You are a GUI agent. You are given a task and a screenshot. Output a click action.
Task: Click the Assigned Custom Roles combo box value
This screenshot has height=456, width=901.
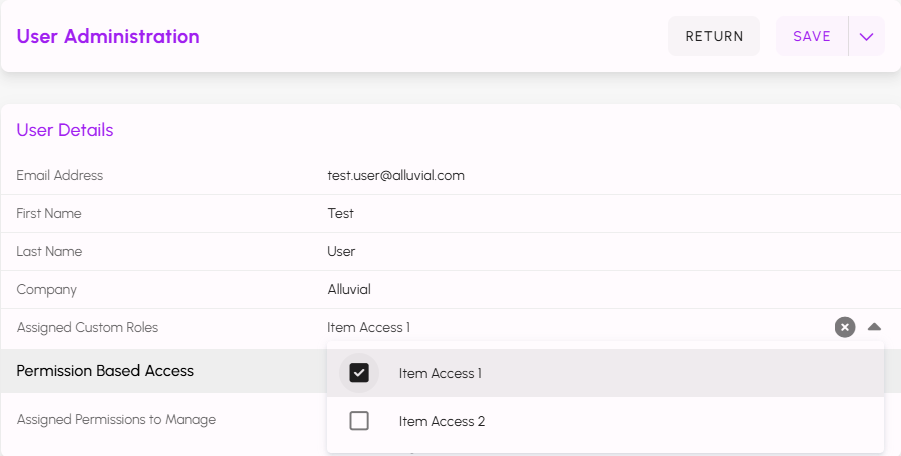tap(369, 327)
